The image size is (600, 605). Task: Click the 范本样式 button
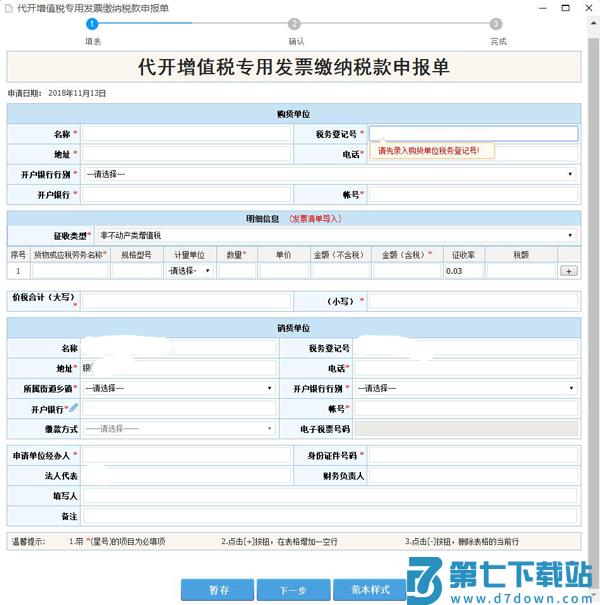370,590
